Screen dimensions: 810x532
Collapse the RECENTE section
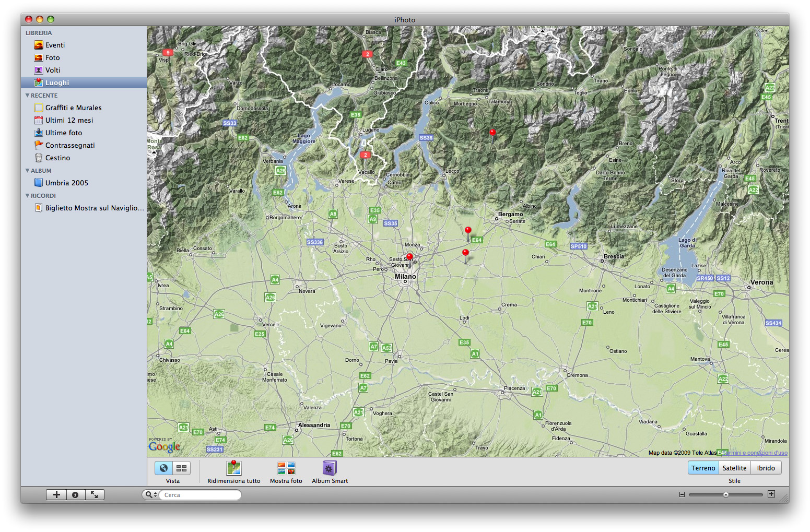[28, 96]
